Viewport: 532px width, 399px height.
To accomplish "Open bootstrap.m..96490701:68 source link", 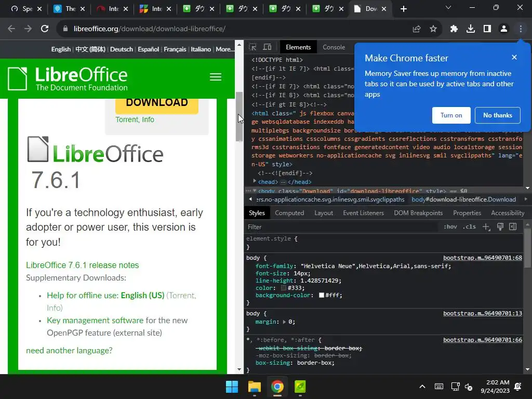I will click(x=483, y=258).
